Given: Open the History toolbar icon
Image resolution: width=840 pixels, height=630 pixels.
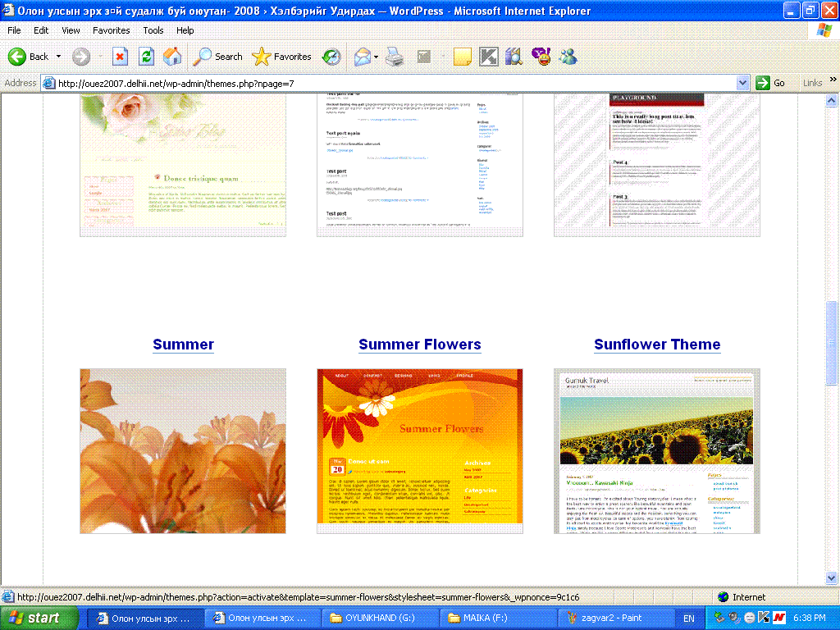Looking at the screenshot, I should [331, 57].
